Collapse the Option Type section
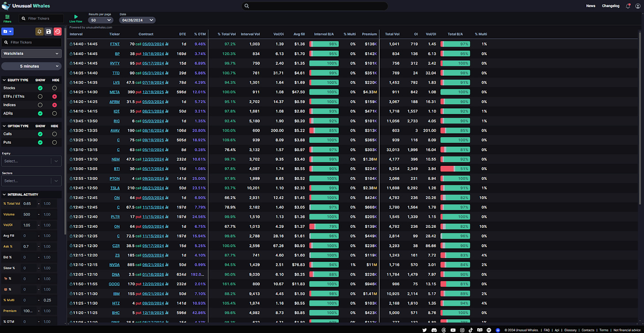644x333 pixels. pyautogui.click(x=4, y=126)
